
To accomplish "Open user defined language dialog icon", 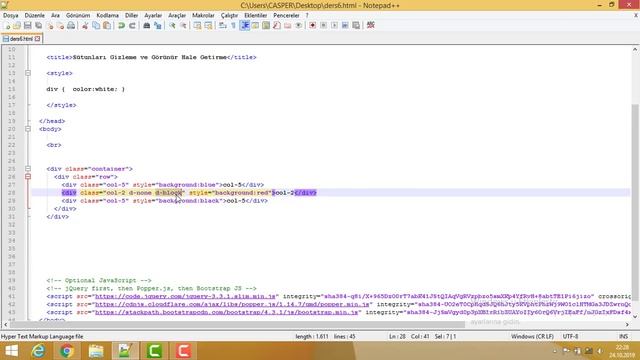I will 256,25.
